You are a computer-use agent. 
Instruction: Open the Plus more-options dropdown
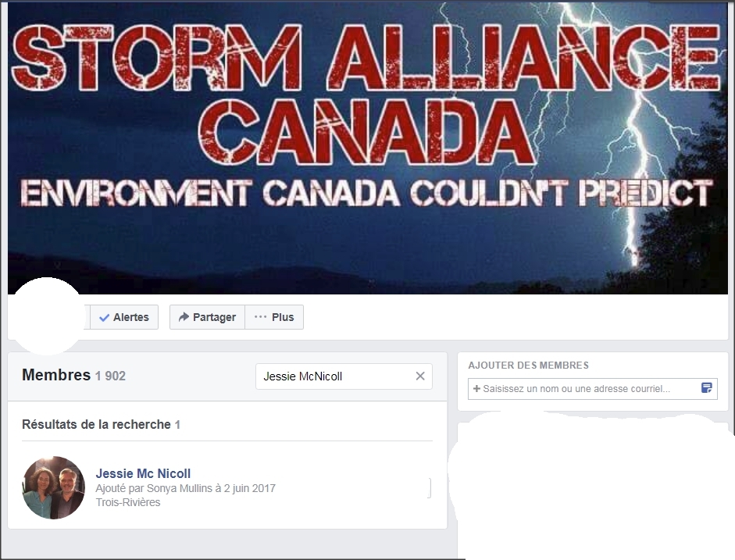pyautogui.click(x=273, y=317)
